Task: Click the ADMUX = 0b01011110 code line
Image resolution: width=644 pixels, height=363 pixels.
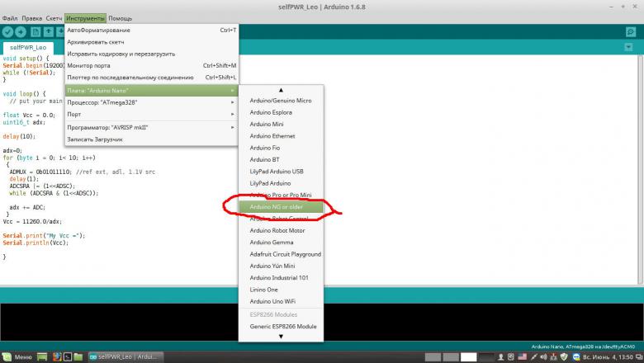Action: 82,172
